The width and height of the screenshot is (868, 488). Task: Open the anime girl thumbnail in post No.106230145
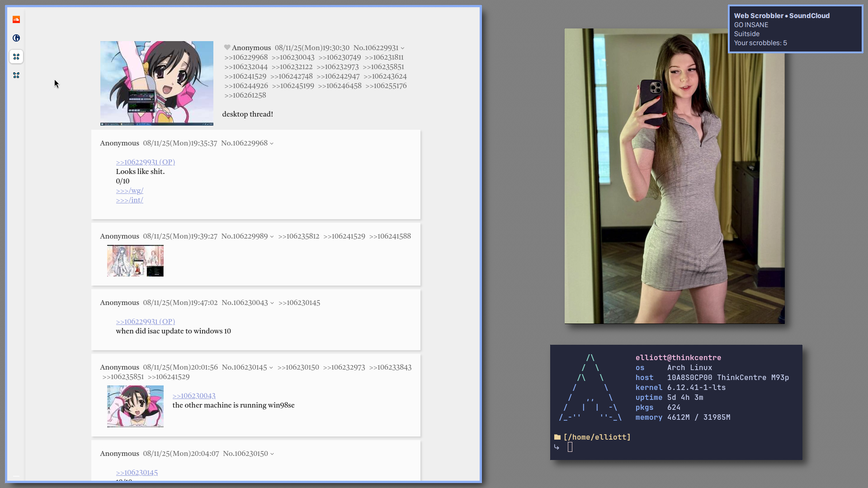(135, 406)
